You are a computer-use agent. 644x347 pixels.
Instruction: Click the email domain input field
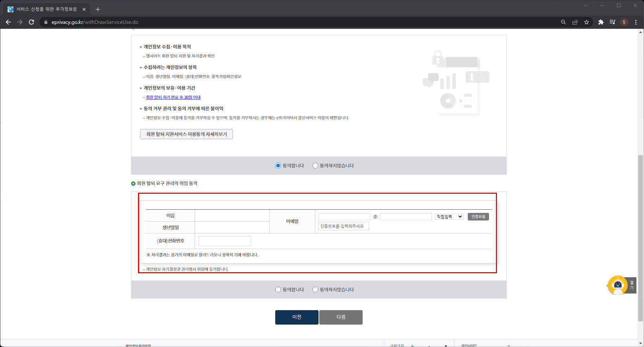point(406,217)
